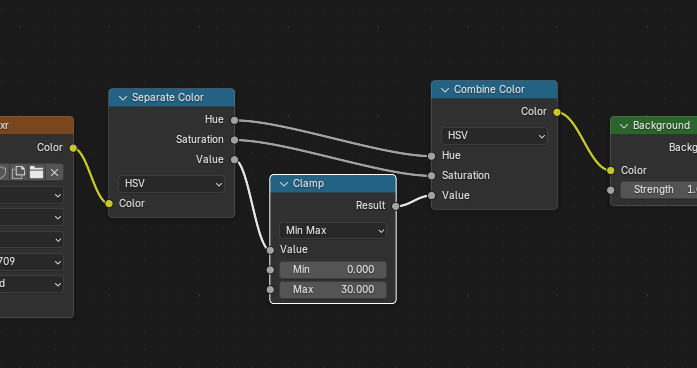Click the Value output socket on Separate Color
Screen dimensions: 697x368
click(x=234, y=160)
